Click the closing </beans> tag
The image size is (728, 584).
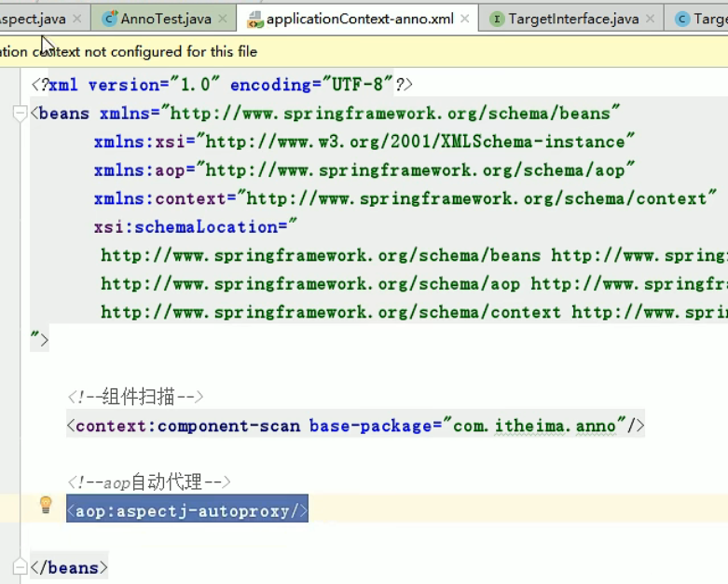[x=69, y=568]
